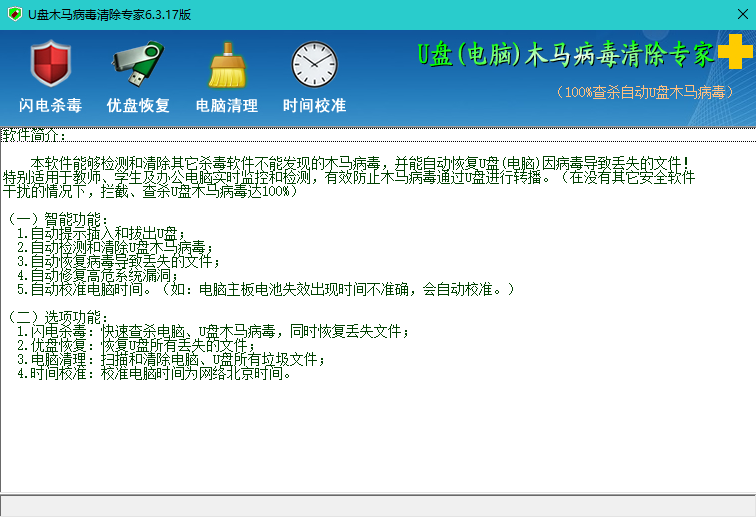Click the empty status bar at the bottom

pyautogui.click(x=378, y=506)
